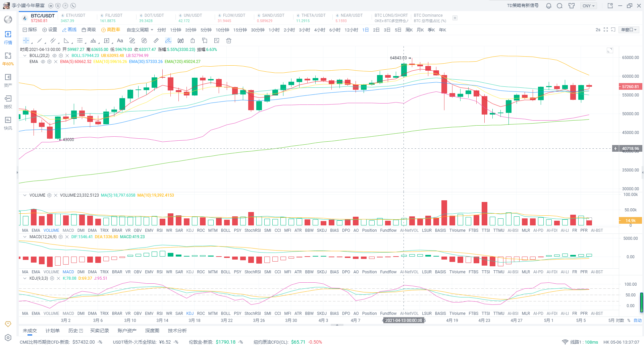Expand the 单窗口 window layout dropdown
644x348 pixels.
[629, 30]
